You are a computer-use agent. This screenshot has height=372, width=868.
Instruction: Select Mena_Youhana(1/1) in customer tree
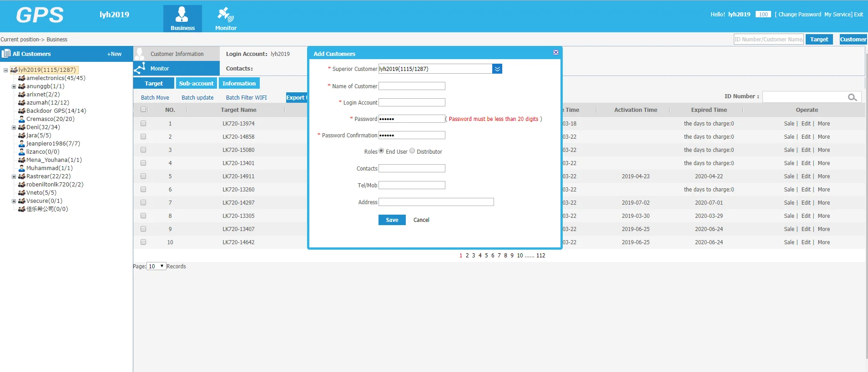54,160
